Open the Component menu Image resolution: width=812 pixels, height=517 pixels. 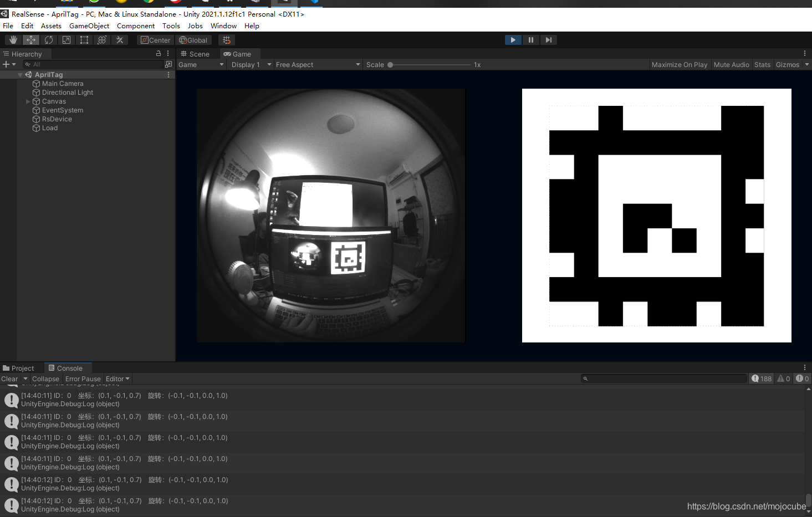pyautogui.click(x=136, y=25)
